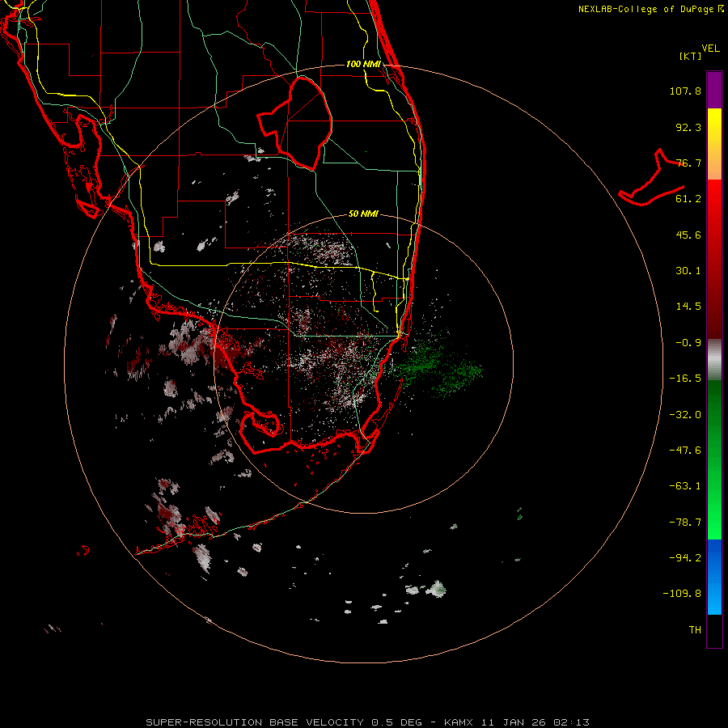Screen dimensions: 728x728
Task: Click inside the Lake Okeechobee outline
Action: 302,123
